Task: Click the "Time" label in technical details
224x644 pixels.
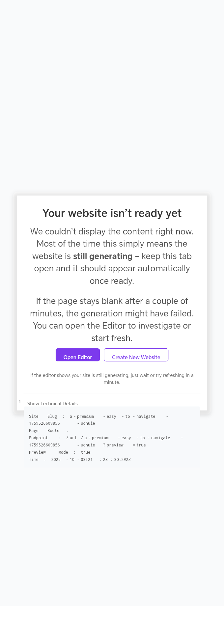Action: (34, 460)
